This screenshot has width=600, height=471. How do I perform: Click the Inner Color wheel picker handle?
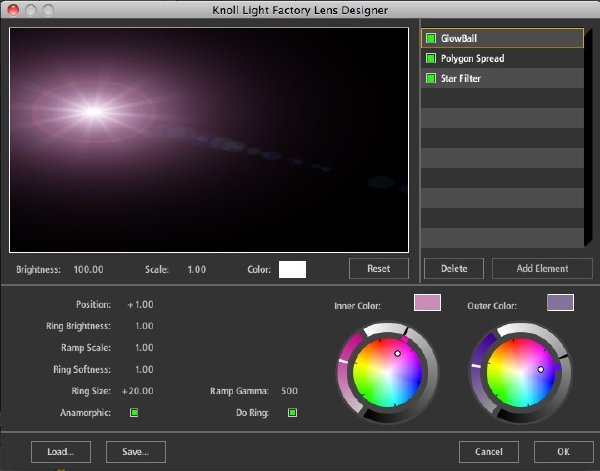click(x=398, y=354)
